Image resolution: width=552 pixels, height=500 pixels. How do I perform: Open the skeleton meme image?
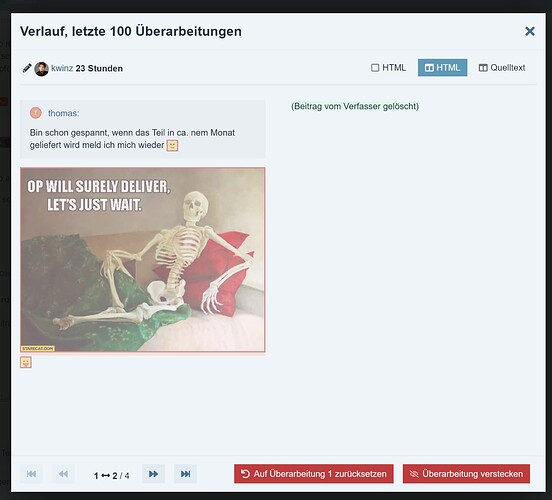point(143,260)
